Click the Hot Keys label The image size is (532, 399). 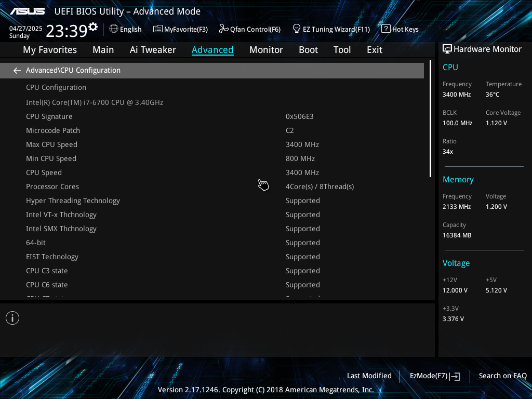click(405, 30)
